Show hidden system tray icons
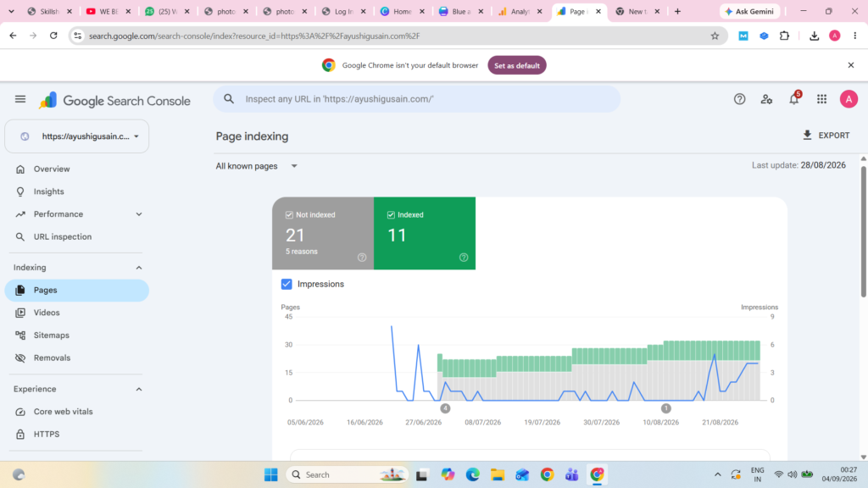Viewport: 868px width, 488px height. coord(717,474)
